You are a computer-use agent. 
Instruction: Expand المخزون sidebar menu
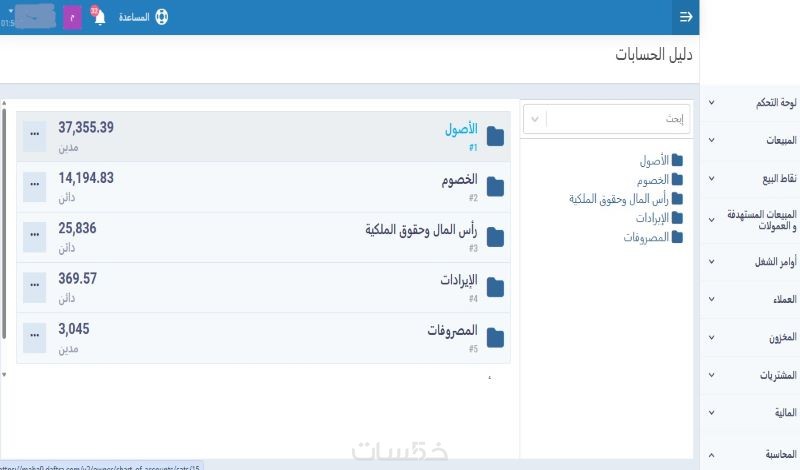751,337
